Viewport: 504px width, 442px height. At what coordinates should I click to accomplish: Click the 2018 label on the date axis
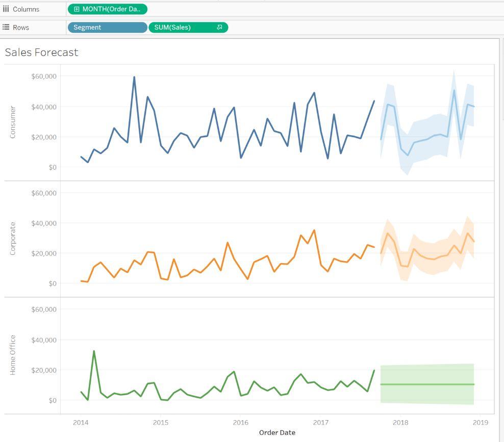coord(400,423)
